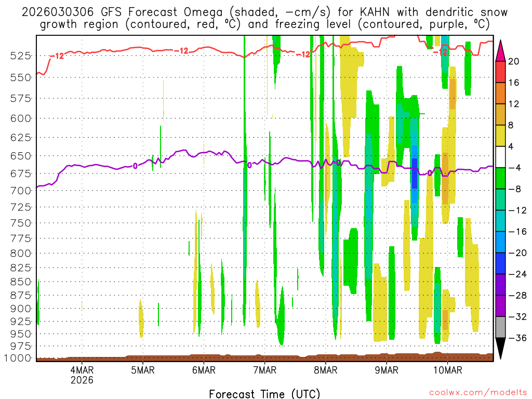The height and width of the screenshot is (399, 532).
Task: Click the 5MAR date label on time axis
Action: pyautogui.click(x=143, y=370)
